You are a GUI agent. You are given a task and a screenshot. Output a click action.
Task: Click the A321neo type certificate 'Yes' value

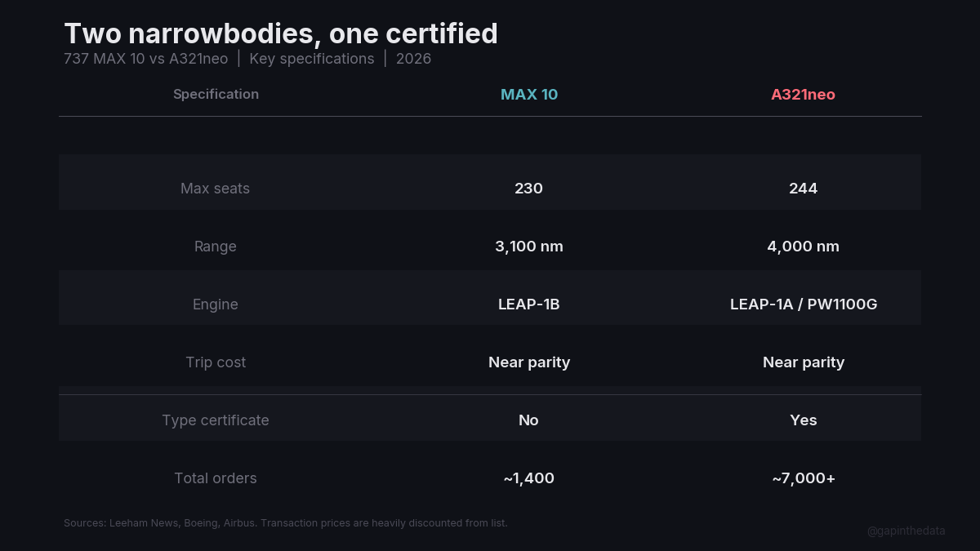pyautogui.click(x=803, y=420)
